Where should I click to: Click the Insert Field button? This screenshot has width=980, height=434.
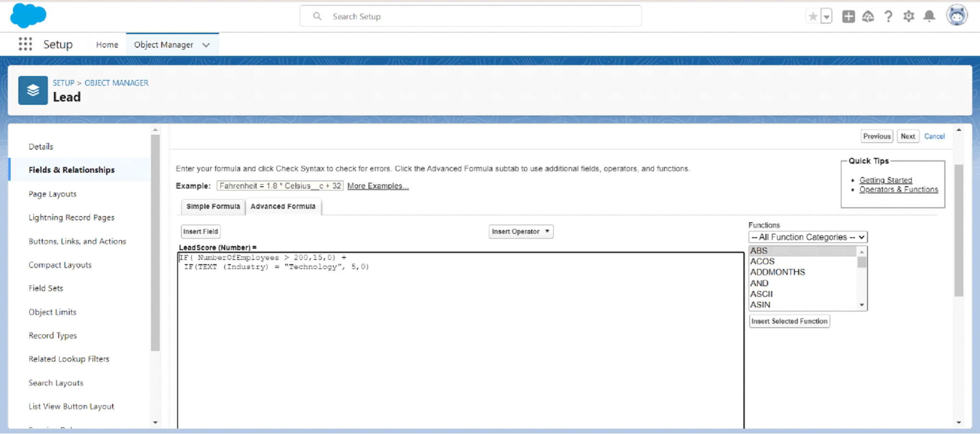coord(201,231)
